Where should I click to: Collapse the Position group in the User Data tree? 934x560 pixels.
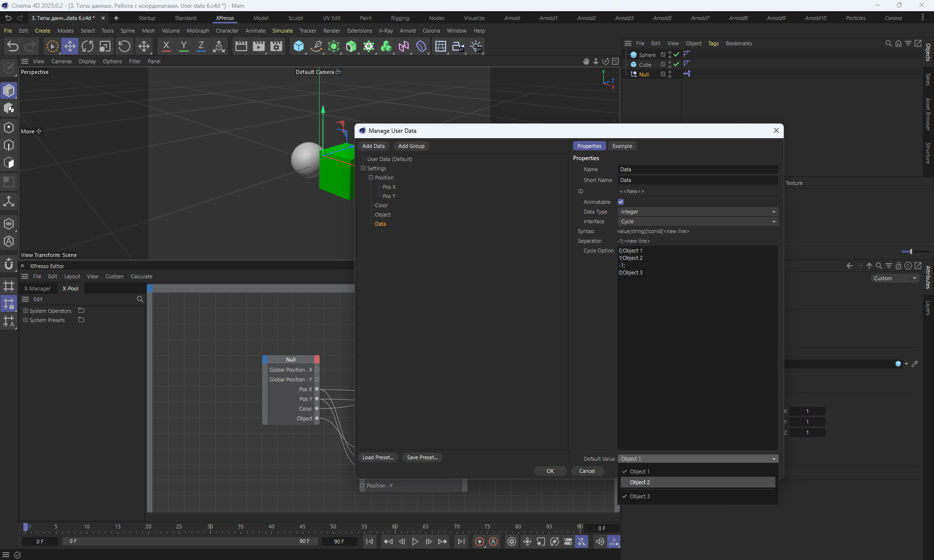coord(371,178)
